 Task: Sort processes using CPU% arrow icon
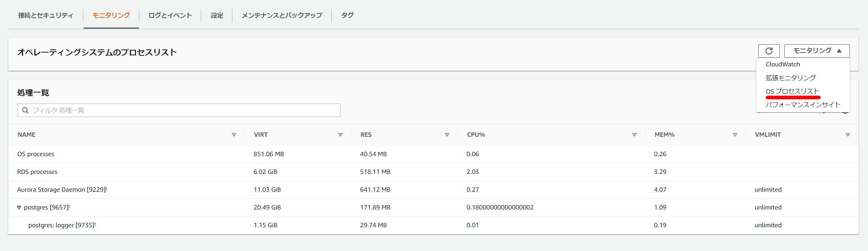pyautogui.click(x=634, y=135)
